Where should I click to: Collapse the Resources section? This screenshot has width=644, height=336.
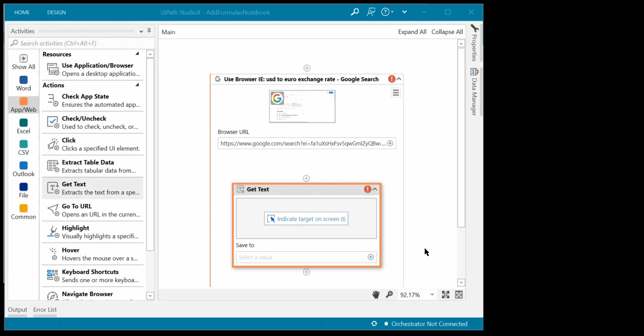point(137,54)
